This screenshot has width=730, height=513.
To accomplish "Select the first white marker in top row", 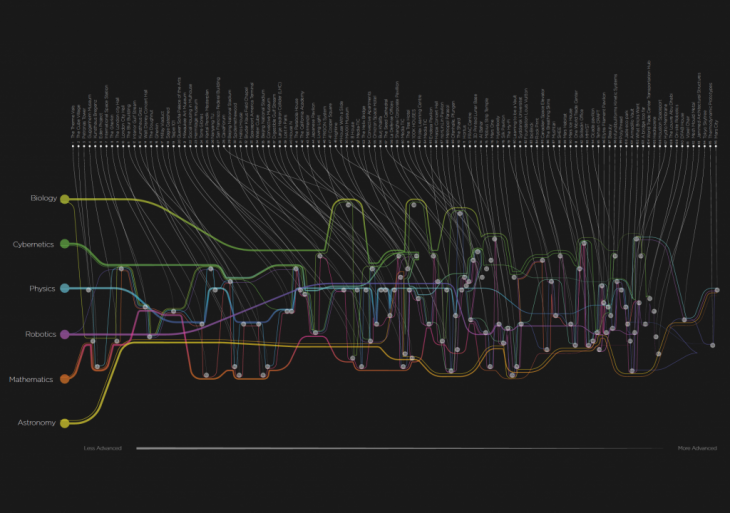I will click(74, 146).
